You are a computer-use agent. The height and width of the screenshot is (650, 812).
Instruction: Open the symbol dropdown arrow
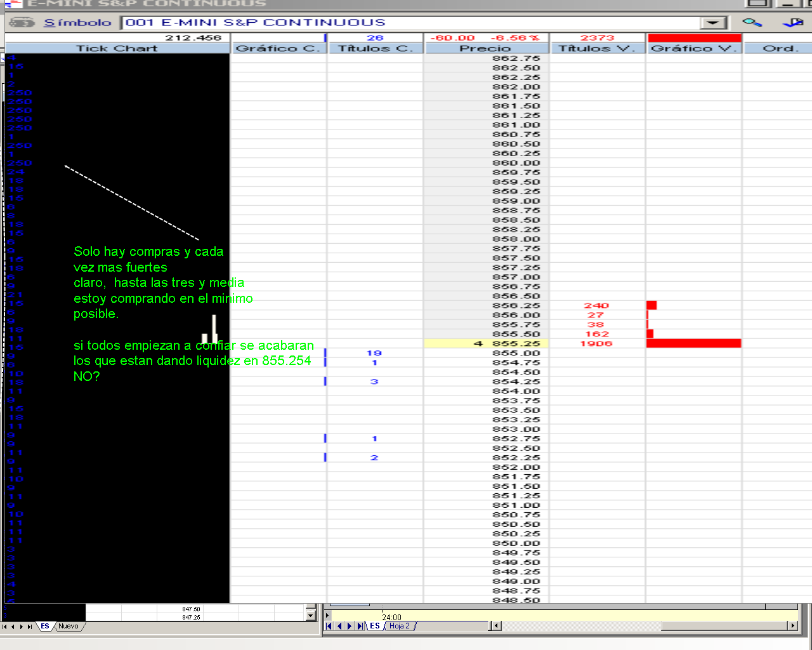[x=714, y=23]
